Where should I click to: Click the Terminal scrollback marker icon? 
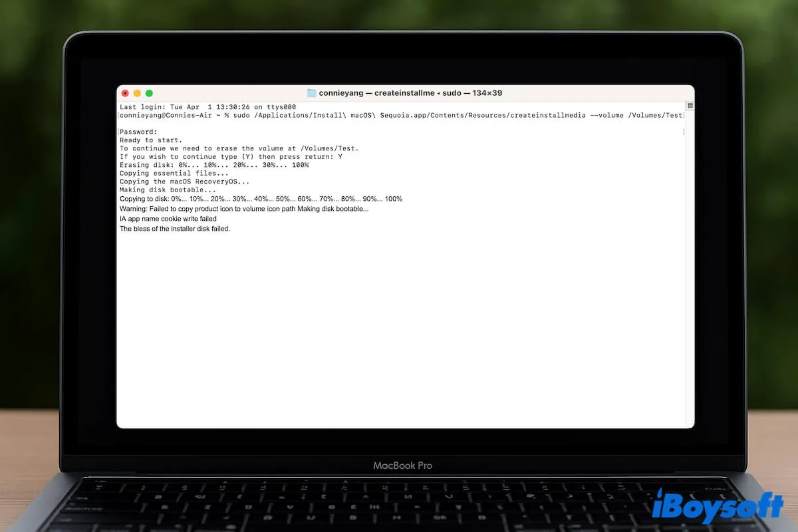[690, 106]
